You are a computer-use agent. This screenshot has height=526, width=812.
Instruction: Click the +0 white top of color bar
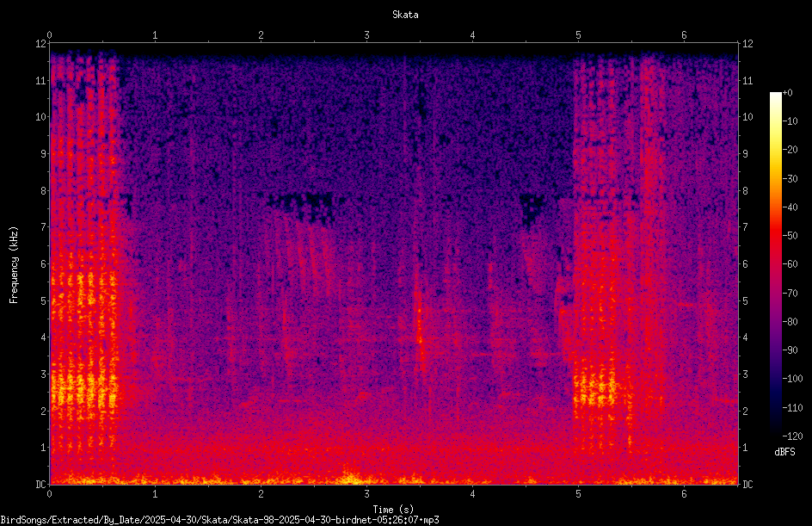pyautogui.click(x=776, y=93)
